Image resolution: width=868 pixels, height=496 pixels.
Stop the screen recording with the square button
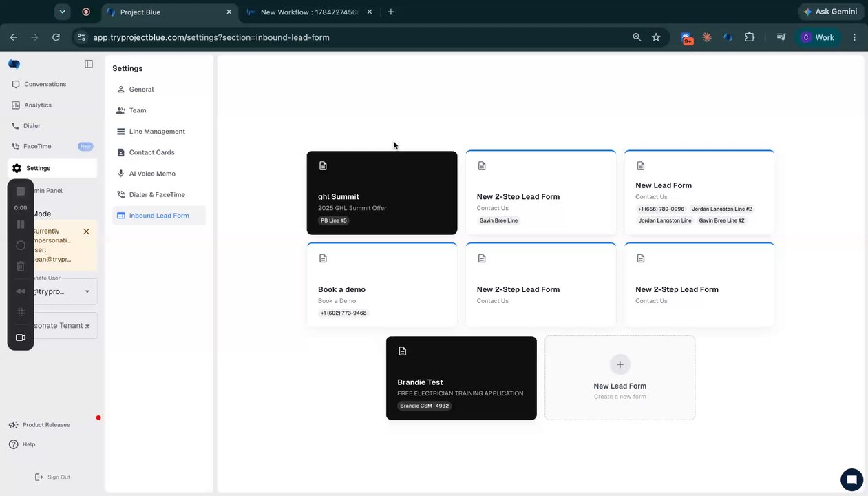point(21,191)
